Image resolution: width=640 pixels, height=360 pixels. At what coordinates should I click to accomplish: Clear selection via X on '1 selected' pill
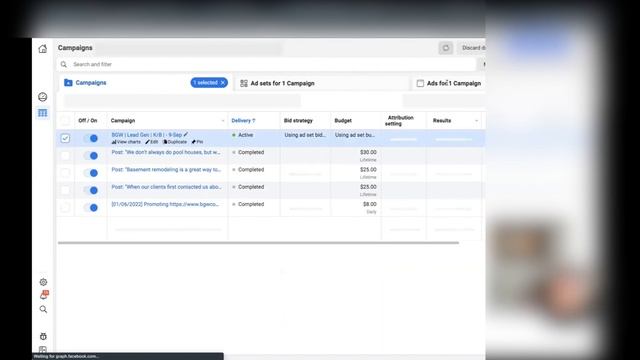223,83
